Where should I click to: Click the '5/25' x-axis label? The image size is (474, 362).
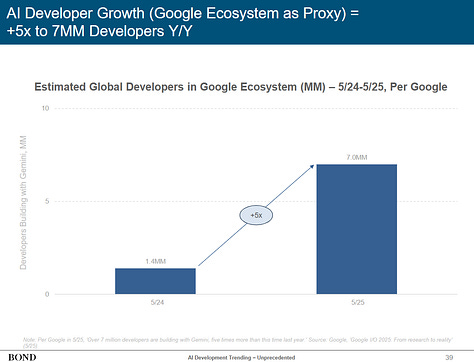click(x=358, y=302)
